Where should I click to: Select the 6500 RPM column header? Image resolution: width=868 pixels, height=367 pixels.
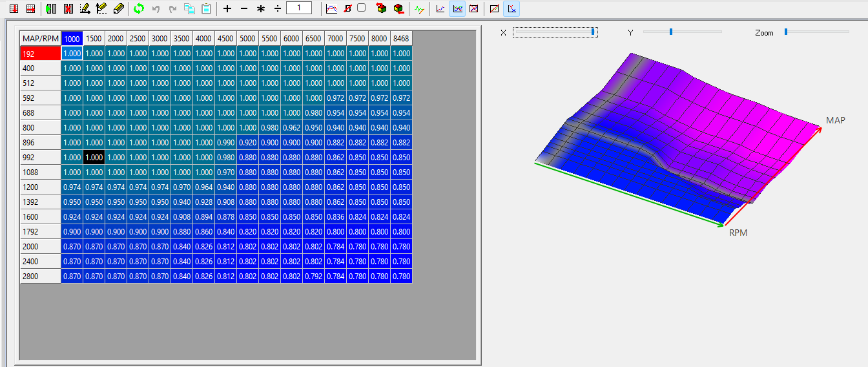tap(313, 38)
